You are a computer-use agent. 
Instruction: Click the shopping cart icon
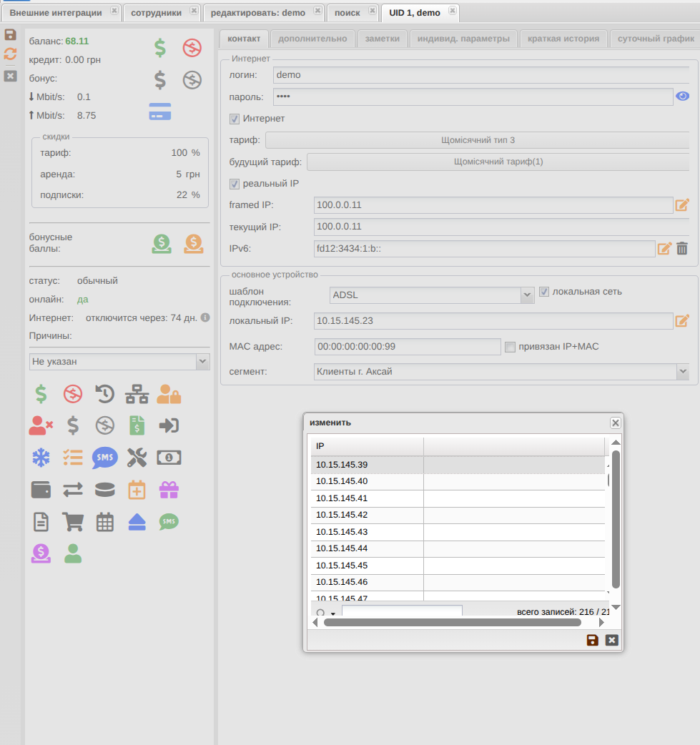[73, 522]
